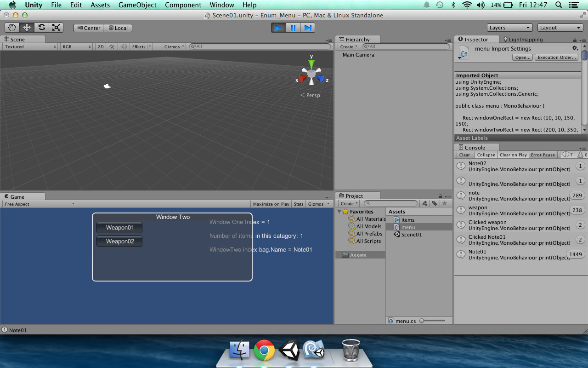Toggle Stats in Game view
Screen dimensions: 588x368
[x=299, y=204]
